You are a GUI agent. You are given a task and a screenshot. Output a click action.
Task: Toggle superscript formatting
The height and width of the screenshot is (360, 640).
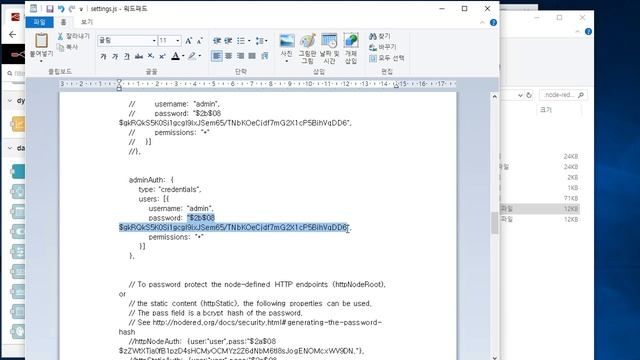[162, 56]
